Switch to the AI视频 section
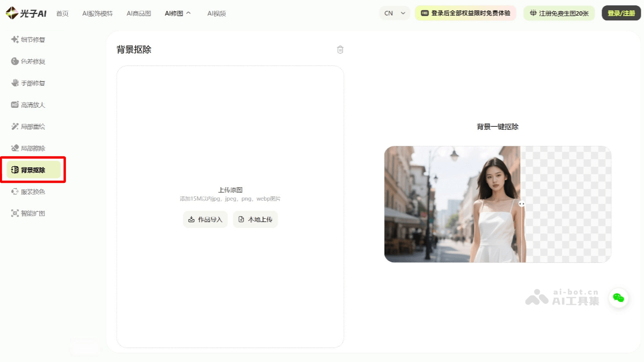 (216, 13)
